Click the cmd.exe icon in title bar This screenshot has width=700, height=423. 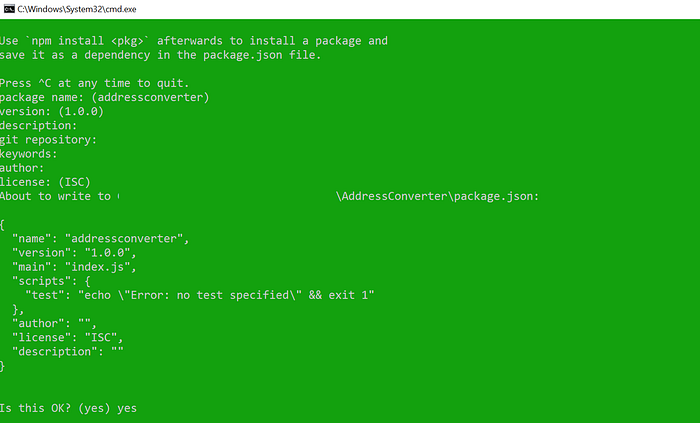(9, 9)
